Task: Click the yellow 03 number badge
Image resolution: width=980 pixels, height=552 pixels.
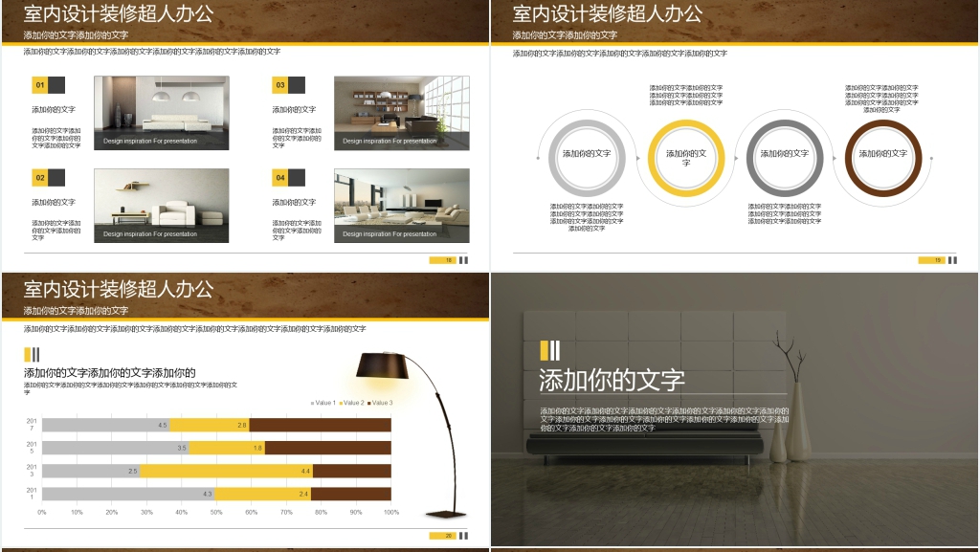Action: point(280,85)
